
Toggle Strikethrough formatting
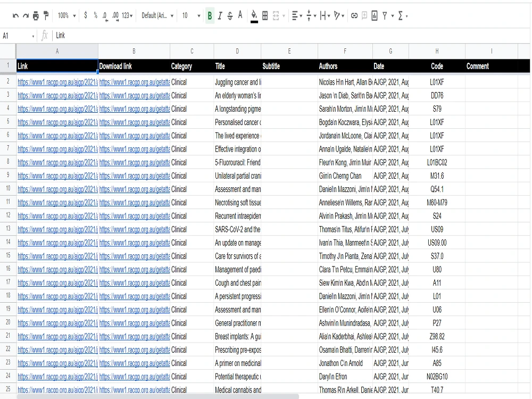tap(230, 15)
